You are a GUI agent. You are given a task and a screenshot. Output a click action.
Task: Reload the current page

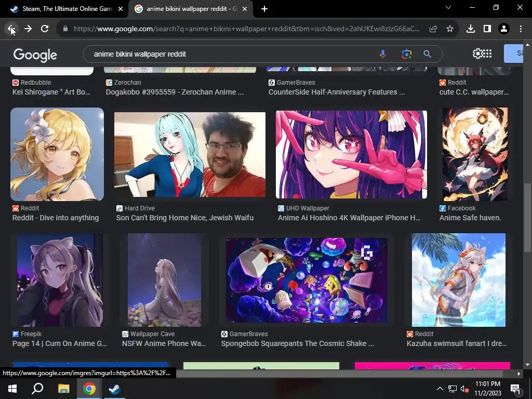coord(45,29)
